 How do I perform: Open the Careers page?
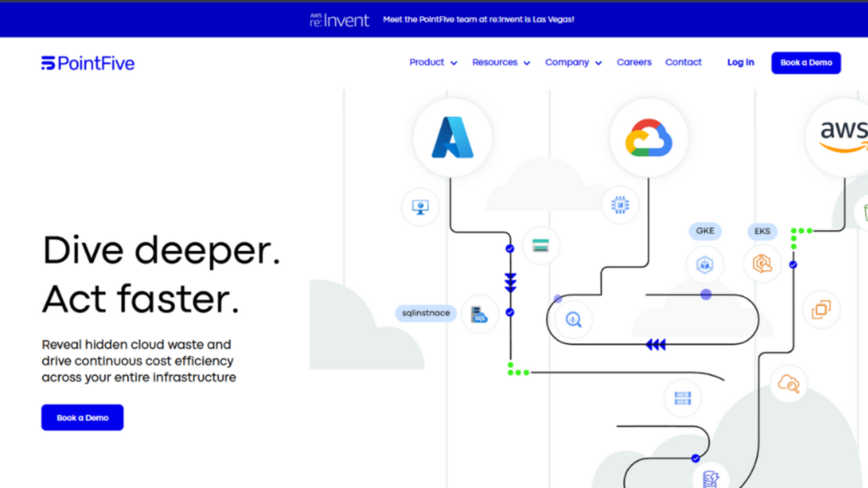point(634,62)
